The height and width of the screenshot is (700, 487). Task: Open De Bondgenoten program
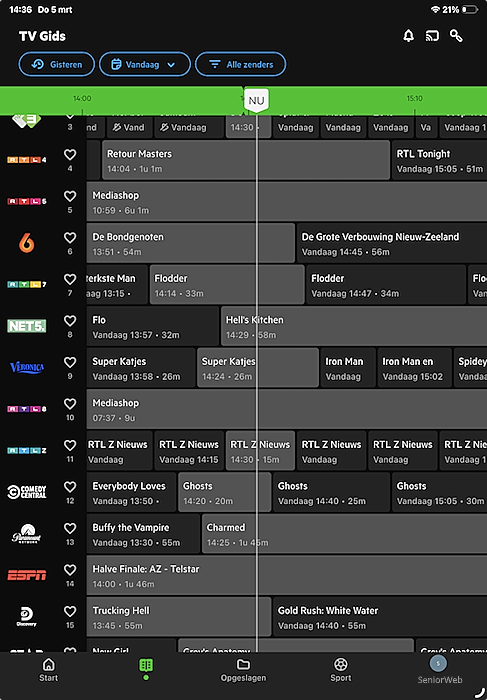pyautogui.click(x=191, y=243)
